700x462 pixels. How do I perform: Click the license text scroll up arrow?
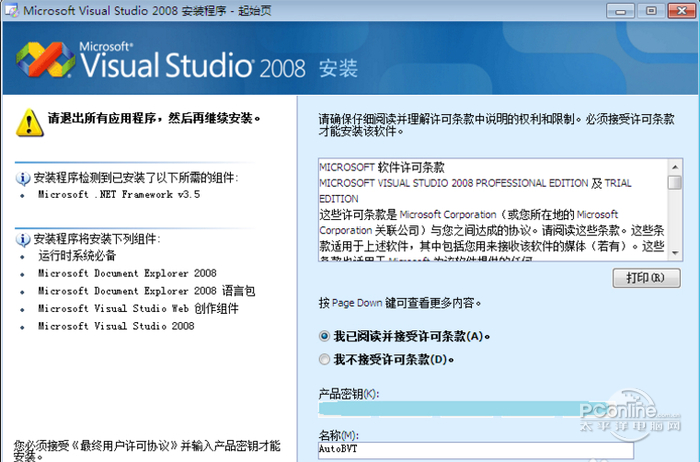(x=675, y=167)
